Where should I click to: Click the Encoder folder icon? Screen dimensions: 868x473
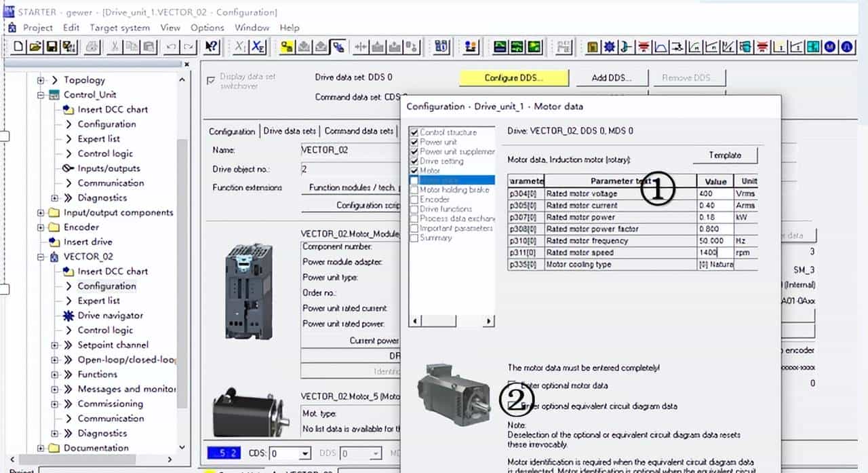coord(54,227)
